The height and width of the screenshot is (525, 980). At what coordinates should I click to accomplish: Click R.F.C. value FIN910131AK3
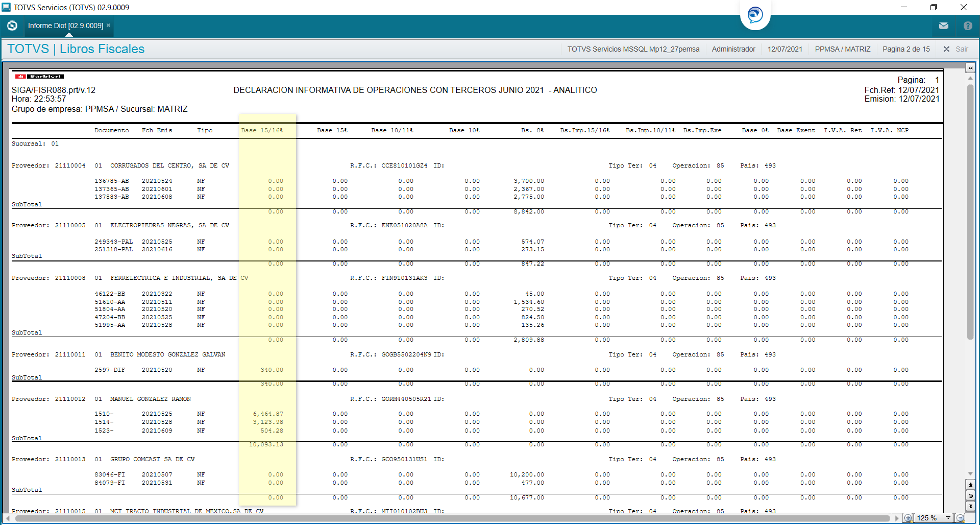(x=404, y=278)
